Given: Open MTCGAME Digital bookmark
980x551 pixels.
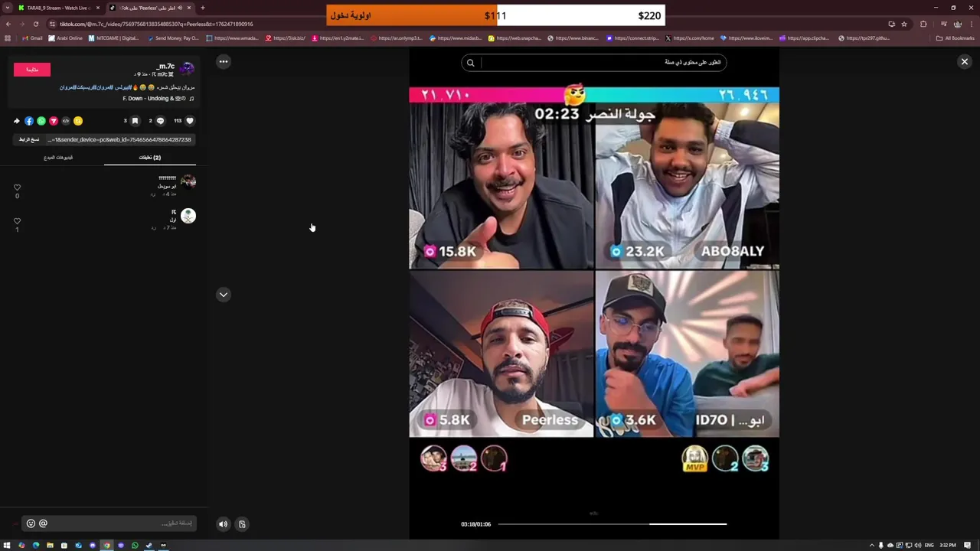Looking at the screenshot, I should tap(114, 37).
